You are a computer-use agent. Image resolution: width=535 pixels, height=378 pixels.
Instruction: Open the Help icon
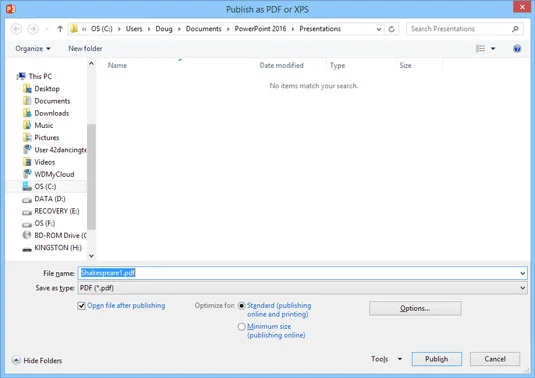point(517,49)
